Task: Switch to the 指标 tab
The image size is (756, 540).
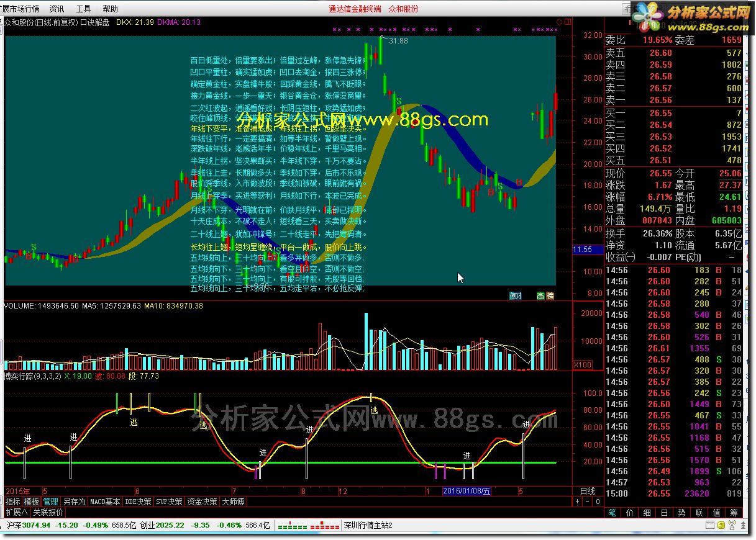Action: coord(12,502)
